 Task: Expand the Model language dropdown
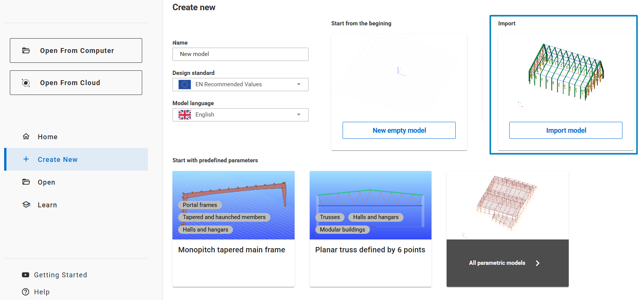pyautogui.click(x=299, y=115)
